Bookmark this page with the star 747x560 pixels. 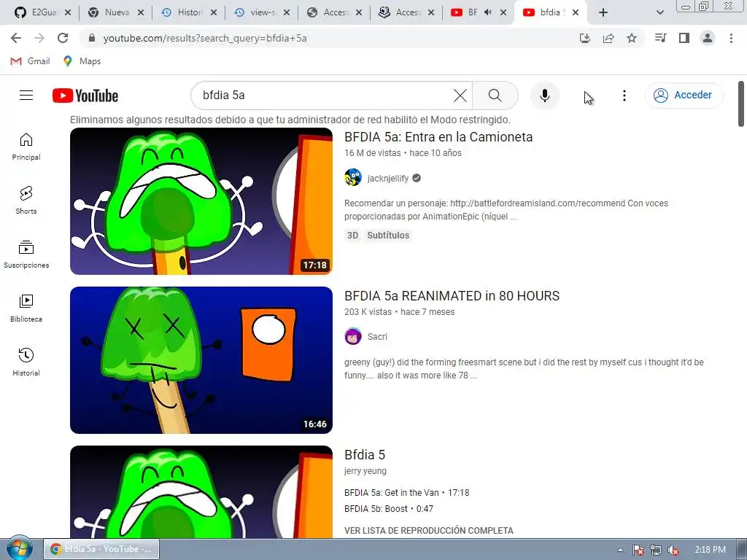click(632, 38)
